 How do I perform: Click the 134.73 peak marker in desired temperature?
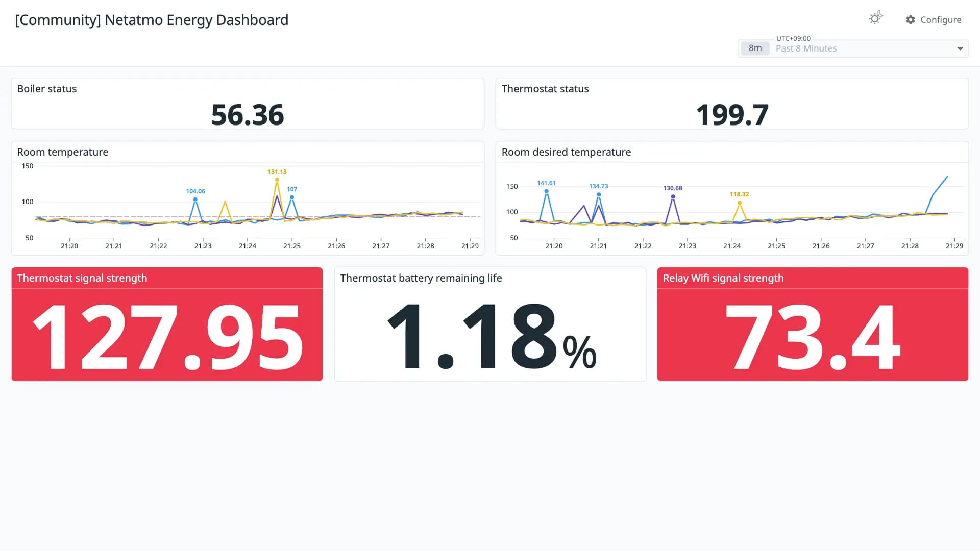pos(599,194)
